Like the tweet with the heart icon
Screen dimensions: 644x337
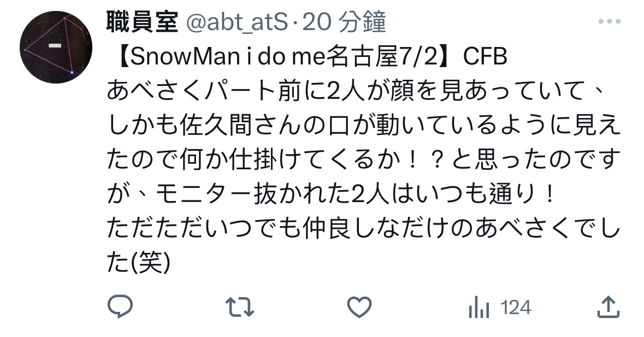click(x=359, y=307)
